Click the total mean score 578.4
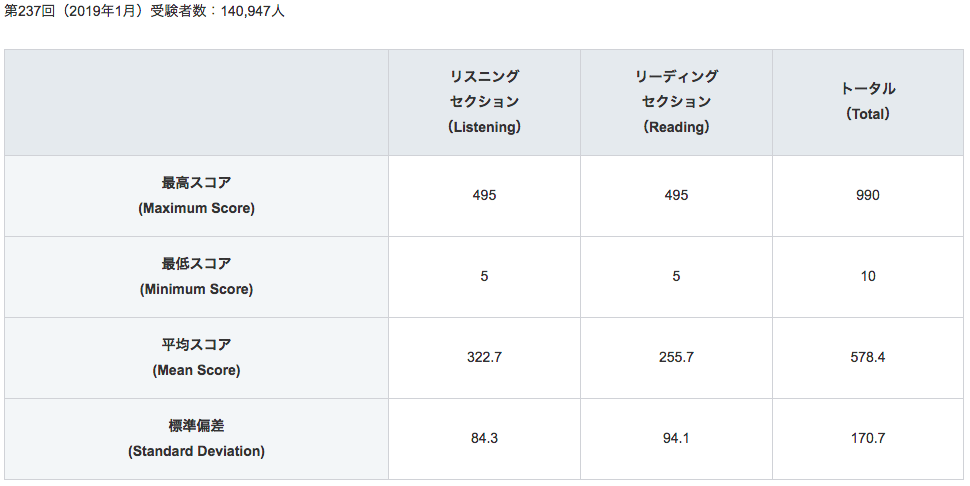This screenshot has height=486, width=970. pos(868,357)
